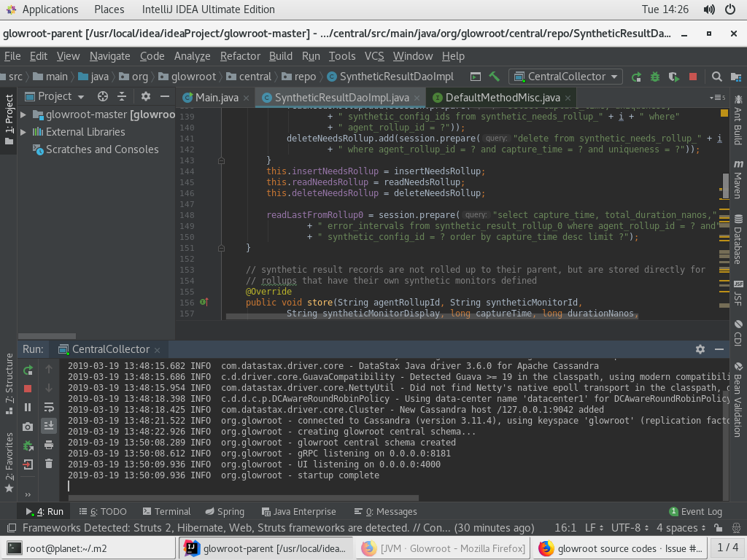
Task: Pin the CentralCollector run tab
Action: 109,349
